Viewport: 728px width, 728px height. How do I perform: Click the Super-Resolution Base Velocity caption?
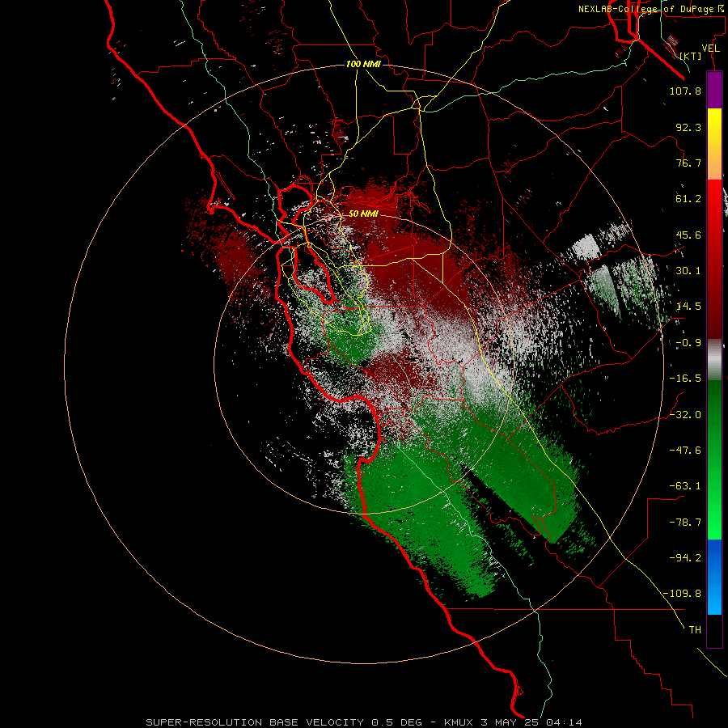pyautogui.click(x=364, y=722)
